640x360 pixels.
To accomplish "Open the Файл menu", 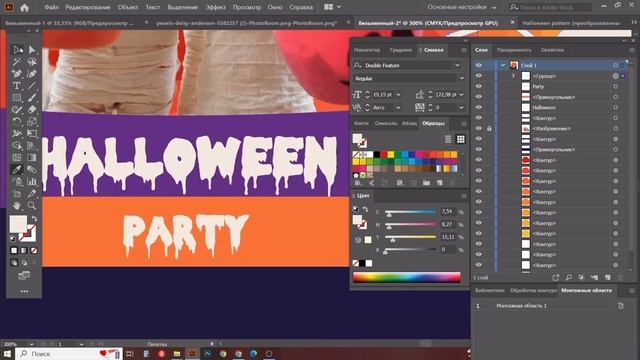I will (51, 7).
